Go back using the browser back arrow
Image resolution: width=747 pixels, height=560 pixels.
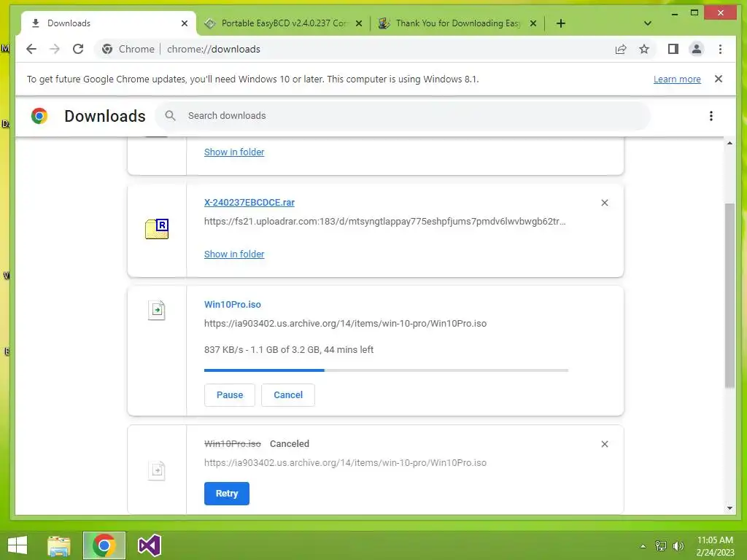31,49
